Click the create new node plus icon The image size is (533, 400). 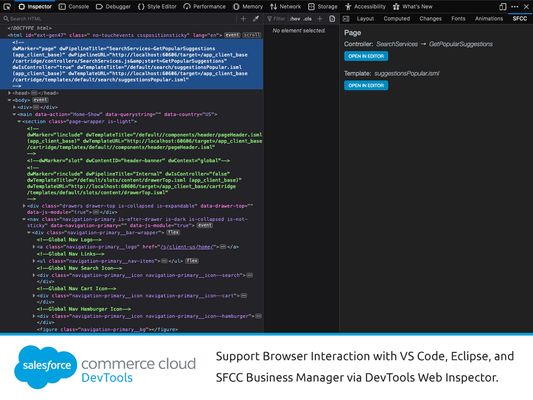pos(243,19)
